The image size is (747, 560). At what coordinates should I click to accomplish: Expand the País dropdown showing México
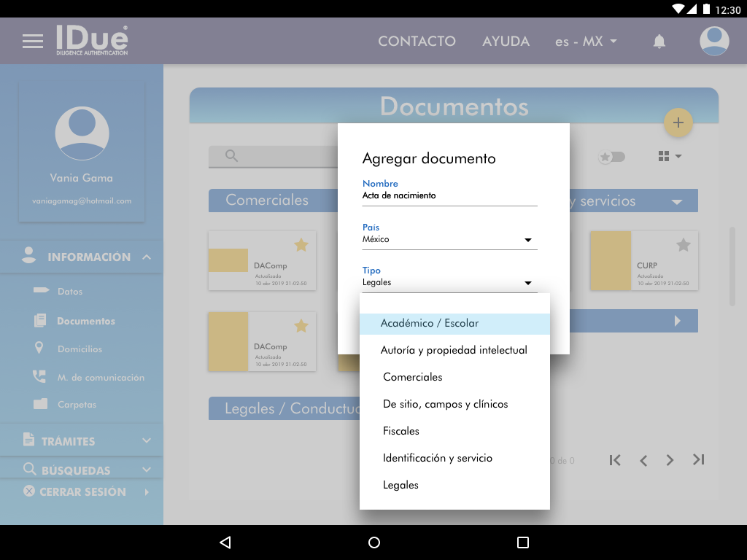pos(449,239)
